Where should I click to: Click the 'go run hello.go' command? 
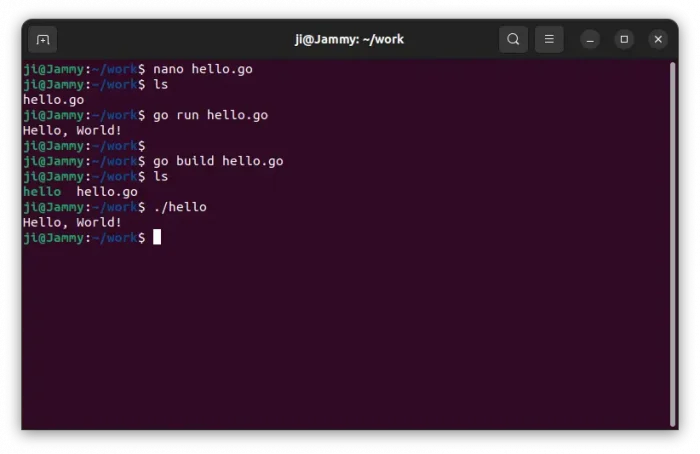(x=210, y=115)
